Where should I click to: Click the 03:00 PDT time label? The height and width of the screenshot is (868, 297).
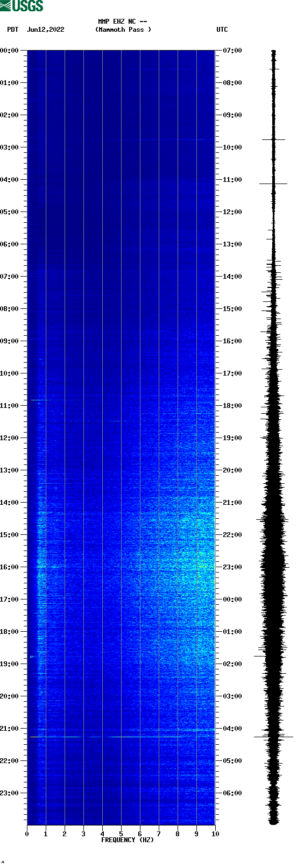pos(10,147)
